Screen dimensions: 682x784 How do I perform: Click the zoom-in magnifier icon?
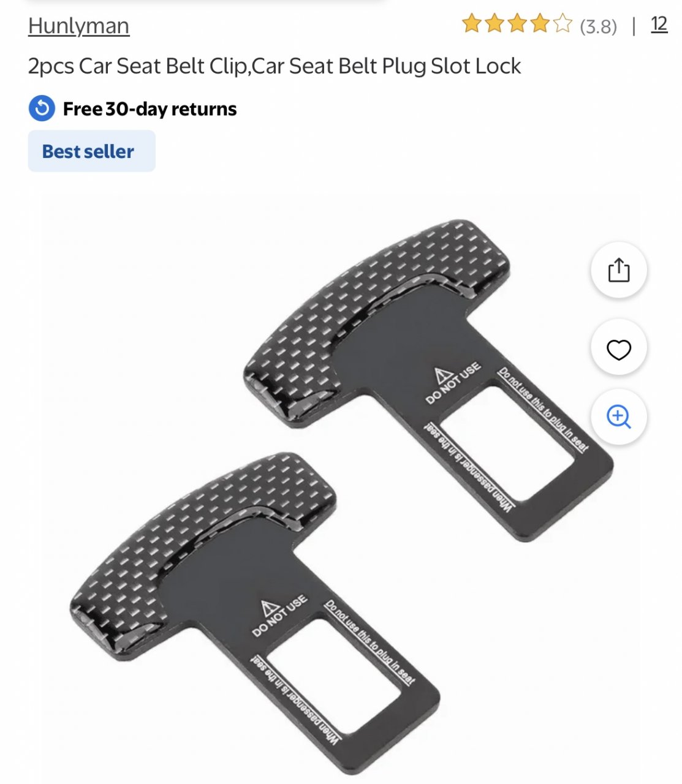click(619, 417)
